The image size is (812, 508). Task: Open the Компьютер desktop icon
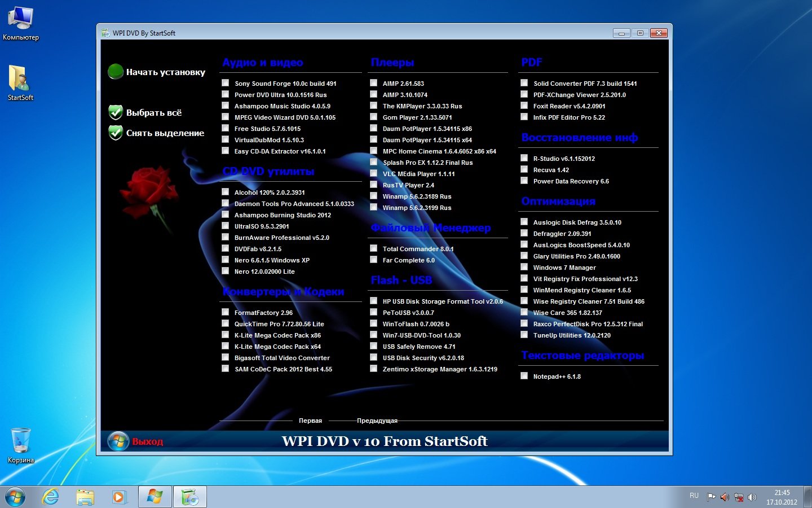point(20,24)
